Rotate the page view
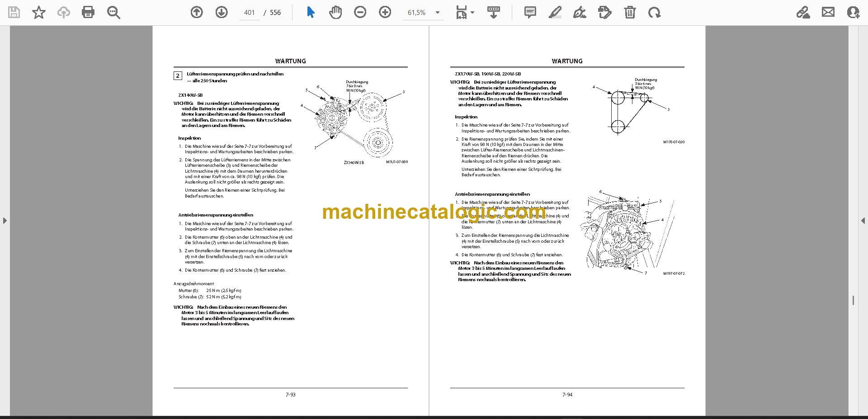 click(x=654, y=12)
